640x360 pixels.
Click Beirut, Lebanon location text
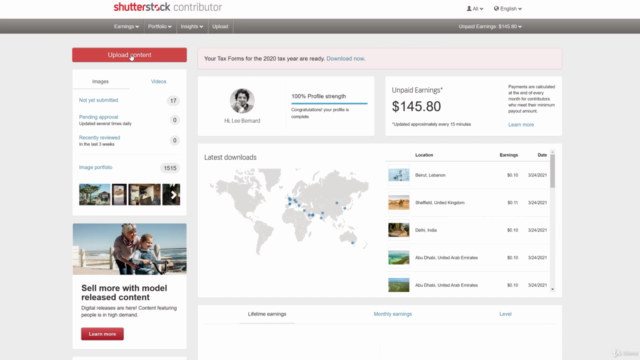tap(430, 175)
